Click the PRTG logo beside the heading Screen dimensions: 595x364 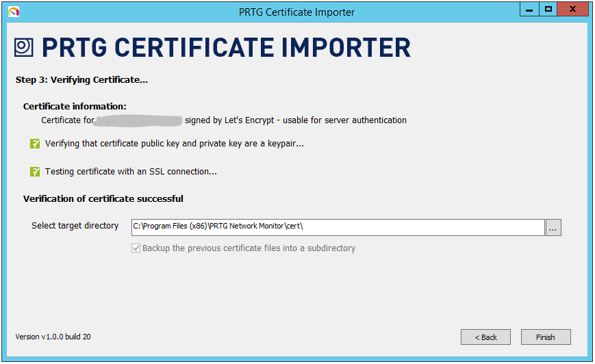(x=23, y=47)
